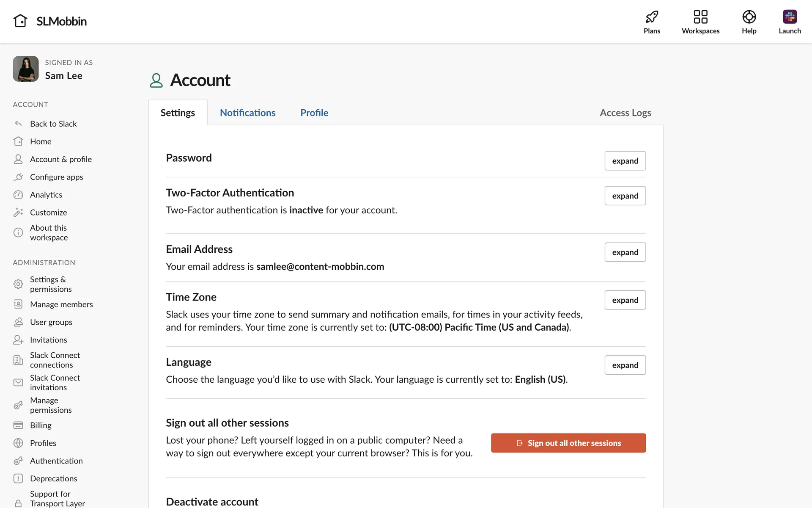Expand the Email Address section
812x508 pixels.
point(625,252)
